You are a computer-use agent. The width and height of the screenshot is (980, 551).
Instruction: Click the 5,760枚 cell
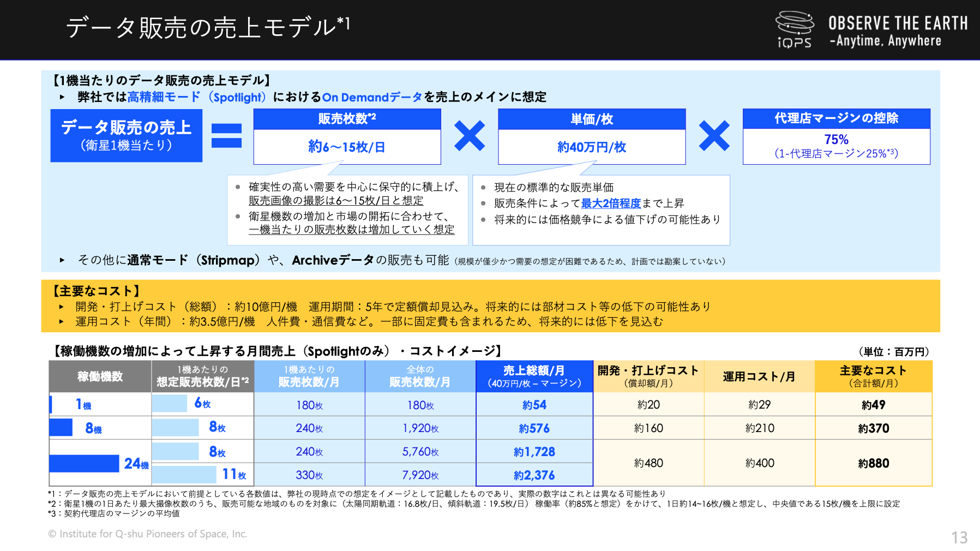click(x=420, y=452)
